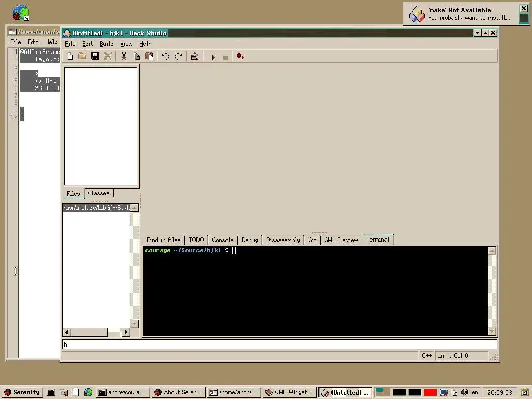Click inside the black terminal area
This screenshot has height=399, width=532.
click(315, 291)
